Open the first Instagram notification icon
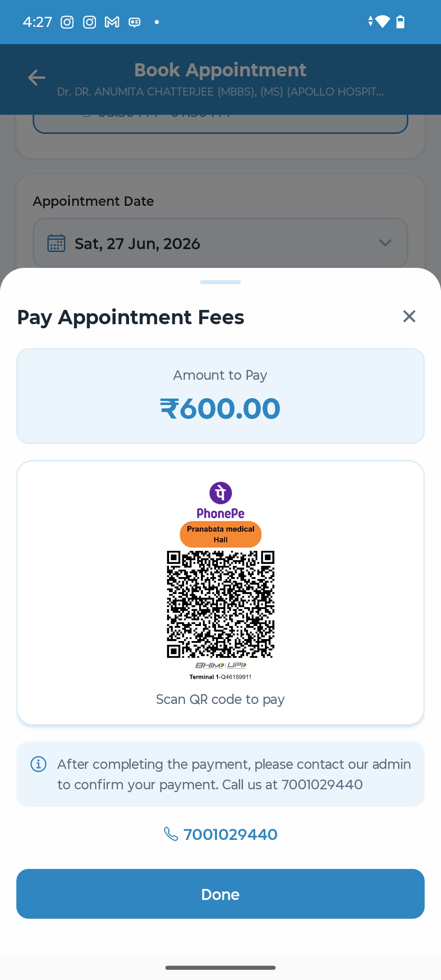 pyautogui.click(x=67, y=22)
